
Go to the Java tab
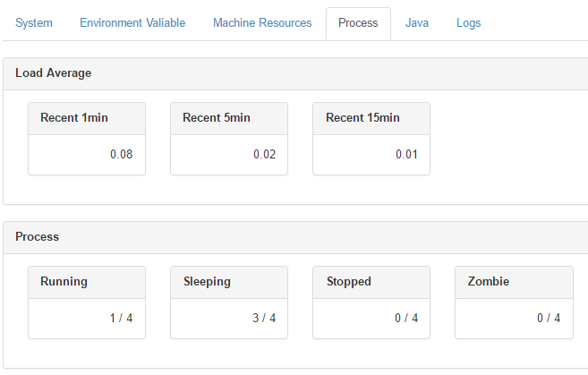point(417,23)
